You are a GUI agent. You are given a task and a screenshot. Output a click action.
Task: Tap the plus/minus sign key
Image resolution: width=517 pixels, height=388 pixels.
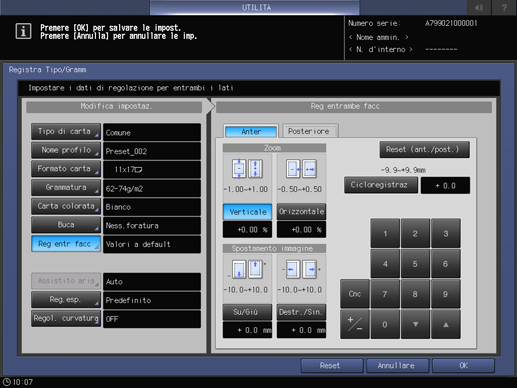point(355,324)
